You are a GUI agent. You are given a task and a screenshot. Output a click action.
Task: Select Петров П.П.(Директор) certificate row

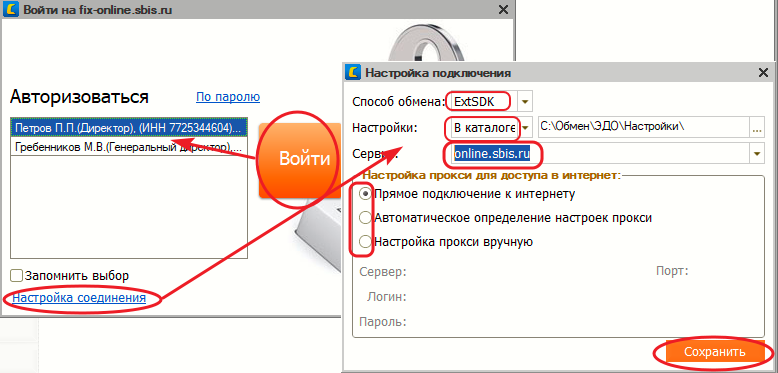click(129, 127)
